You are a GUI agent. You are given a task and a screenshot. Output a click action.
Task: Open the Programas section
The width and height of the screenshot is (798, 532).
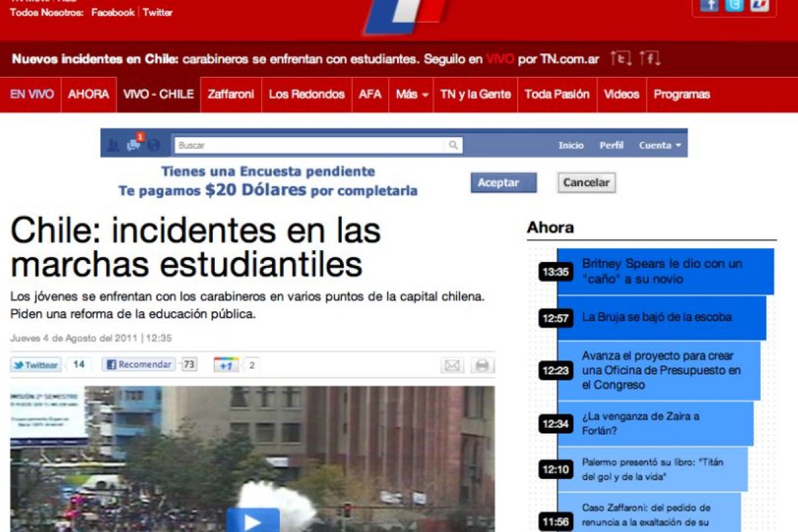[x=682, y=94]
